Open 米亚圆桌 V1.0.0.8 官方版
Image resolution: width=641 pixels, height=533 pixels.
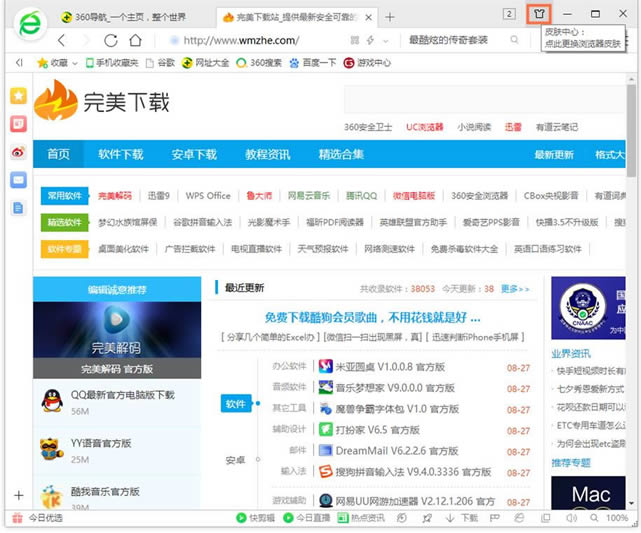tap(390, 367)
